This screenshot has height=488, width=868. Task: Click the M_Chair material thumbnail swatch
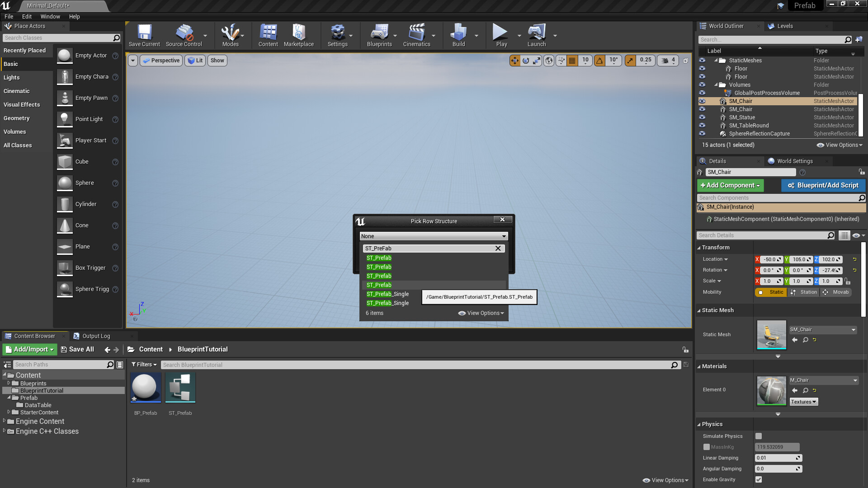pos(771,390)
